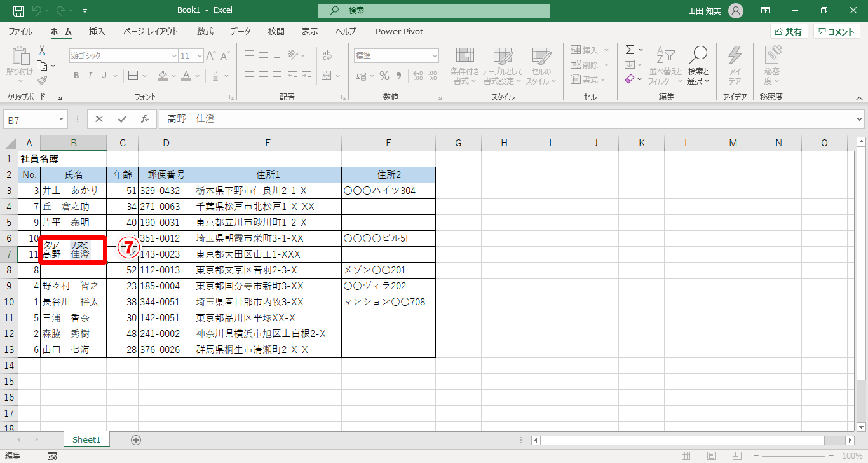
Task: Toggle Bottom Align vertical alignment
Action: tap(278, 56)
